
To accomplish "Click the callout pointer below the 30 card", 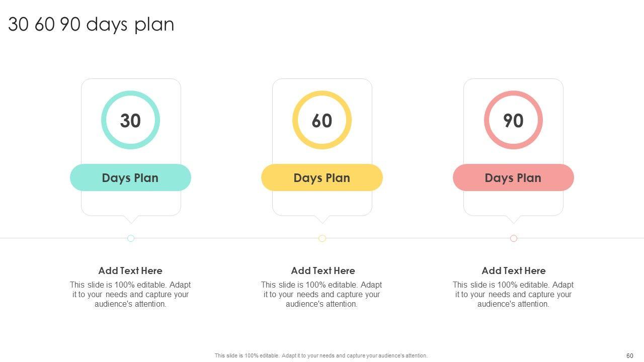I will click(131, 219).
